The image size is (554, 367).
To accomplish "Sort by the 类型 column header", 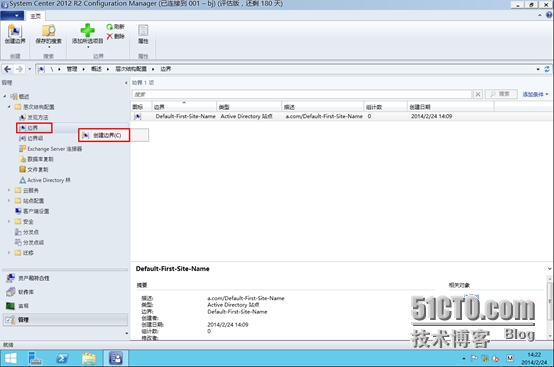I will tap(249, 107).
